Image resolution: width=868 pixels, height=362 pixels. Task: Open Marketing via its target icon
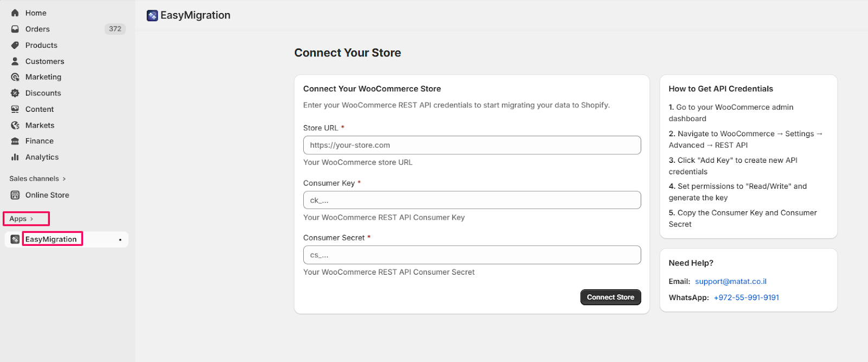15,77
